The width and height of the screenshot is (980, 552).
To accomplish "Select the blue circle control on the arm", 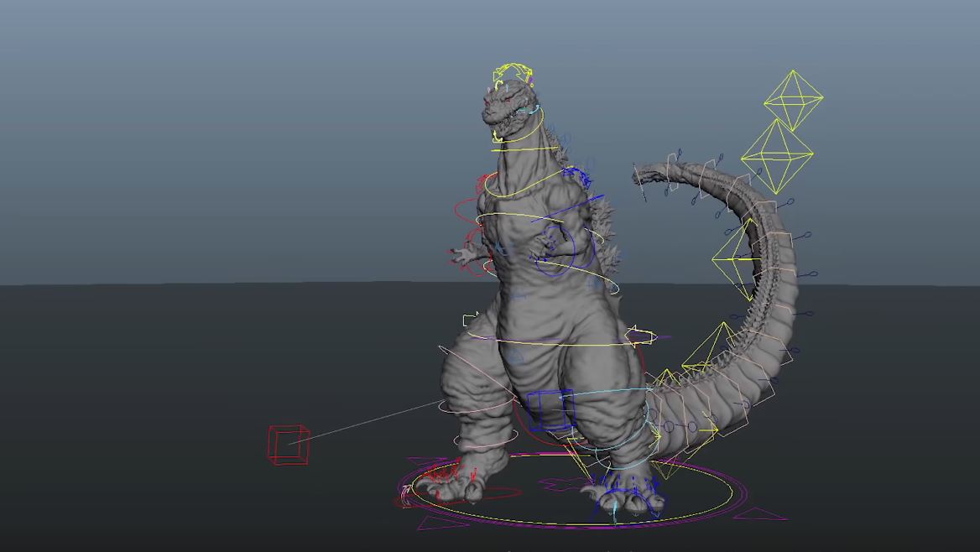I will 554,250.
